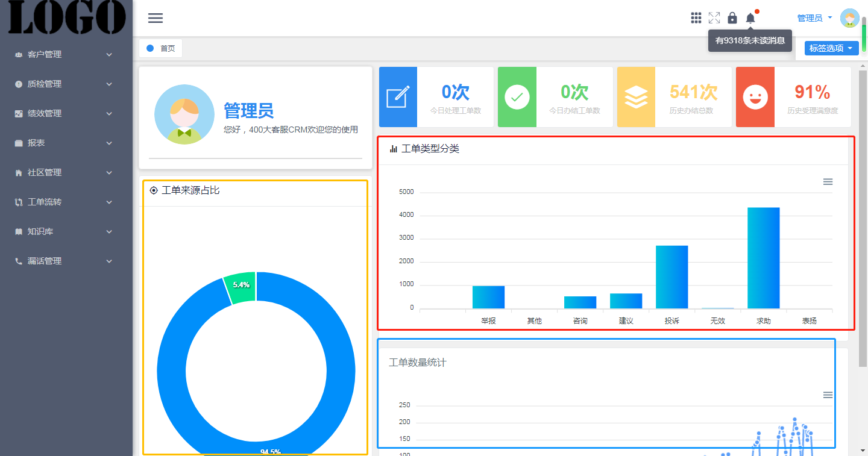
Task: Select the 首页 tab
Action: click(x=160, y=48)
